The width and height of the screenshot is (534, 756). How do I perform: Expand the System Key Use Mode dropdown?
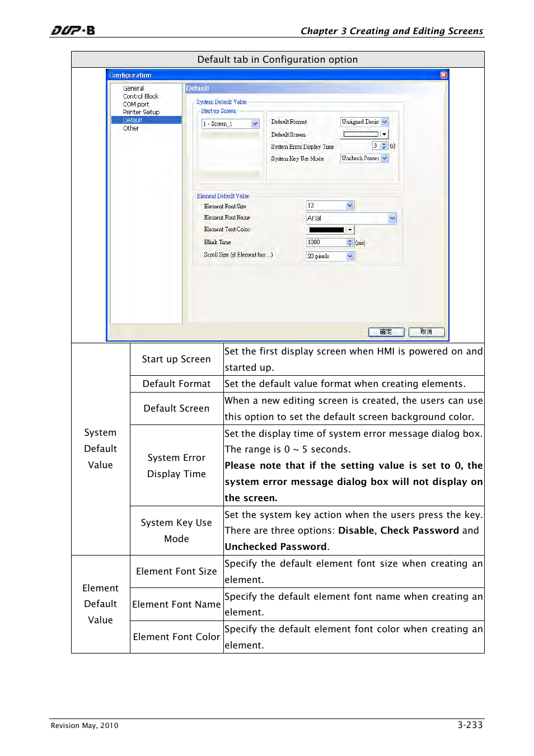[385, 158]
